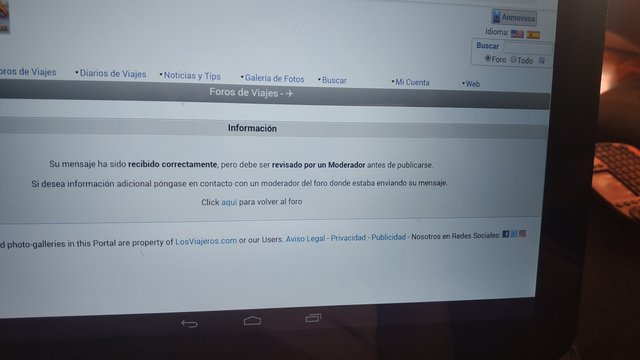Open the Buscar navigation menu item
Screen dimensions: 640x360
(334, 80)
